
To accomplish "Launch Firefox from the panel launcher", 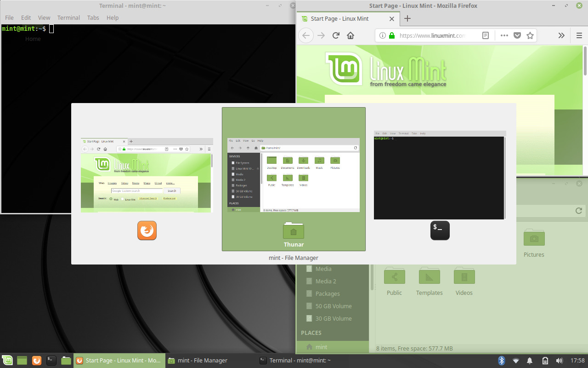I will click(36, 360).
